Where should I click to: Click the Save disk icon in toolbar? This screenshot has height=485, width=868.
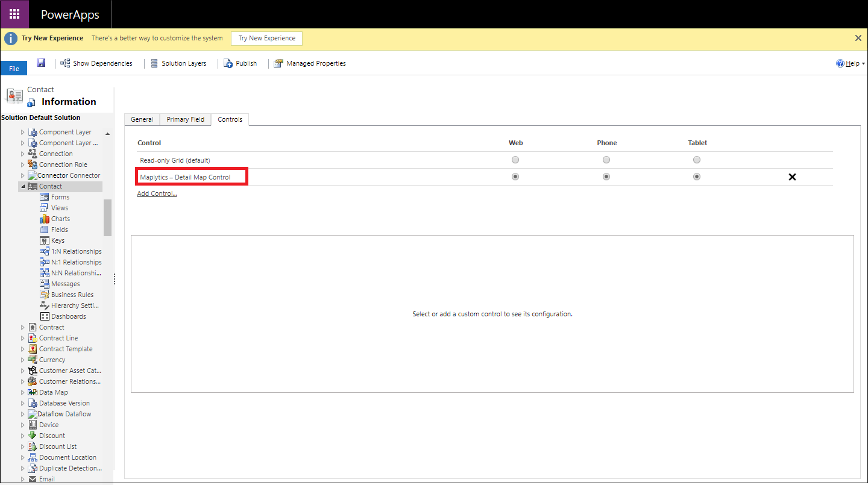point(41,63)
